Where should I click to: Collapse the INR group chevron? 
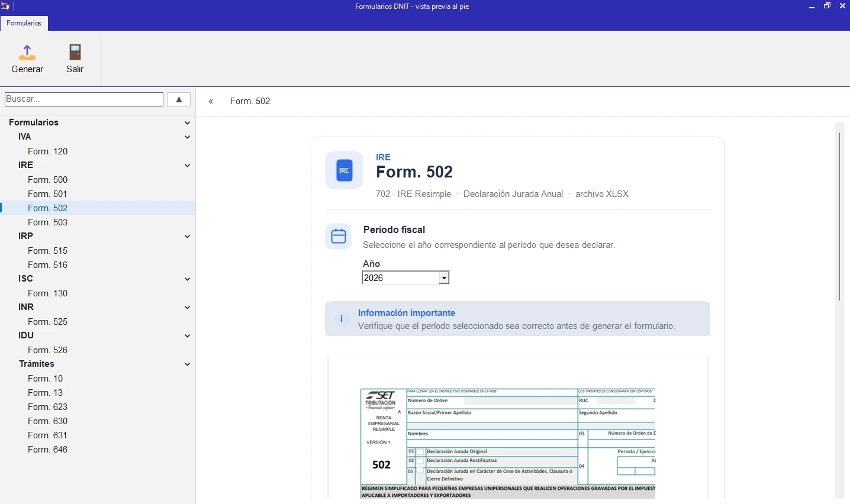[187, 308]
